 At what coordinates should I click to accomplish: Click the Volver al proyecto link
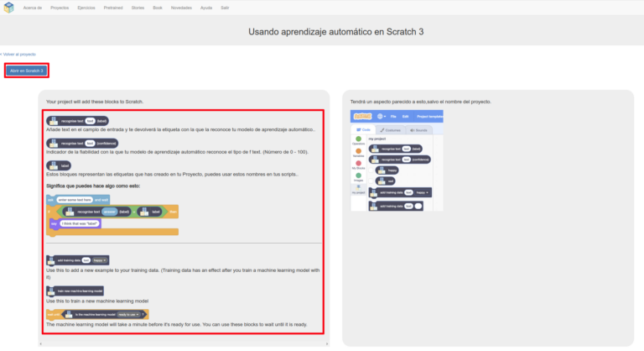(x=18, y=54)
